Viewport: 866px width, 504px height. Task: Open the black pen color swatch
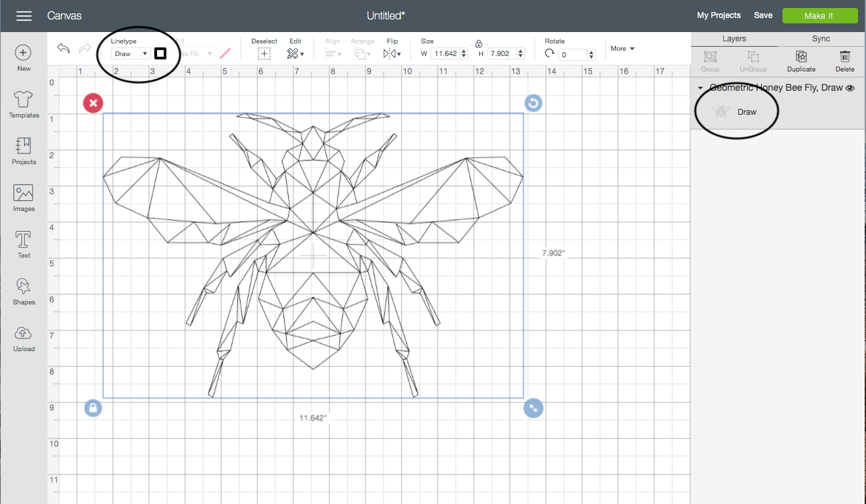coord(160,53)
